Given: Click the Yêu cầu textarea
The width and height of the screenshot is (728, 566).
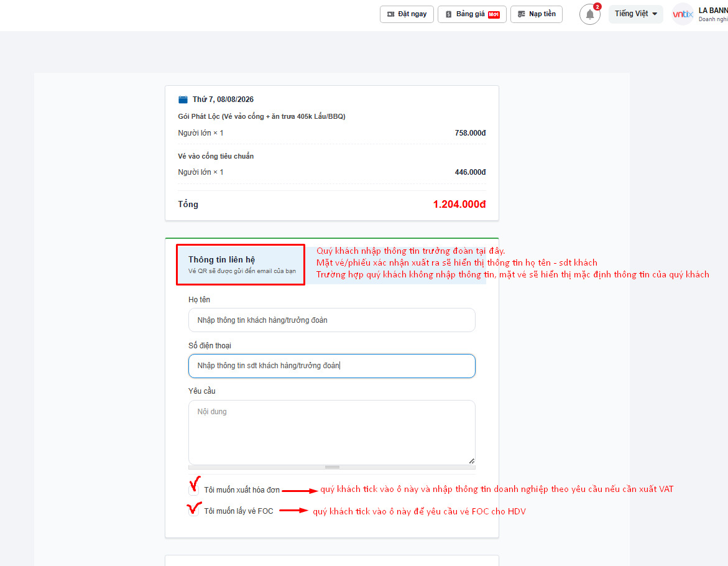Looking at the screenshot, I should [x=331, y=432].
